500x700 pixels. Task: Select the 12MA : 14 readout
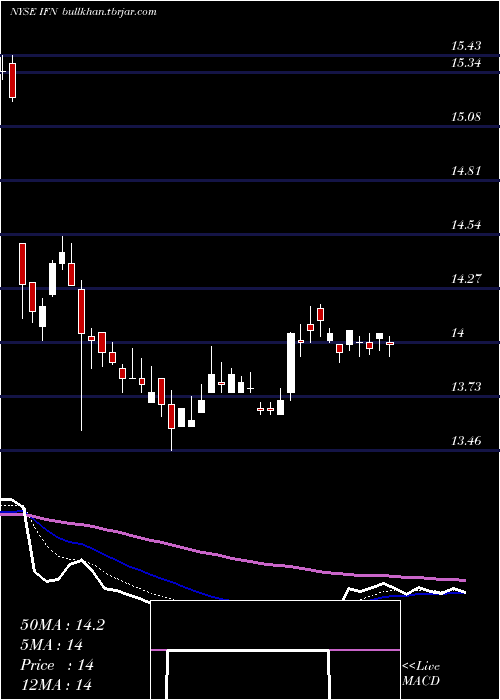[x=56, y=684]
